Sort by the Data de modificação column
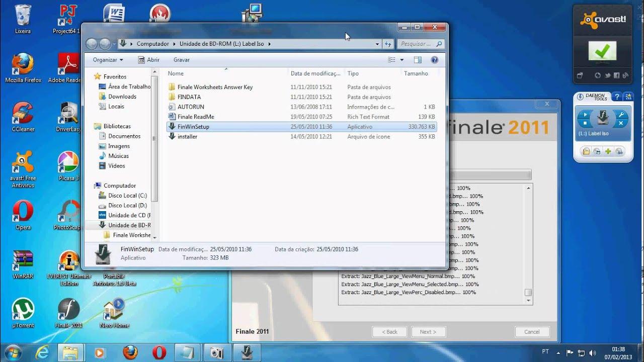 point(316,73)
